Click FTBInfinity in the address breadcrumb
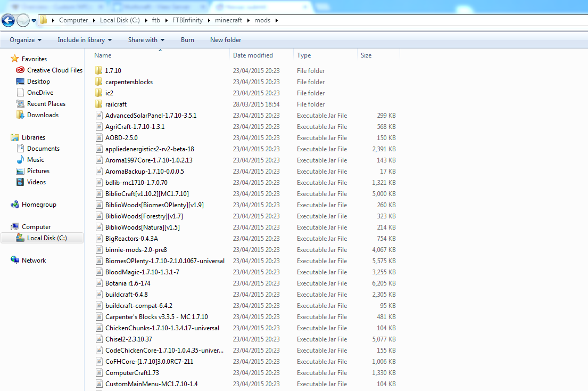Screen dimensions: 588x391 tap(187, 20)
